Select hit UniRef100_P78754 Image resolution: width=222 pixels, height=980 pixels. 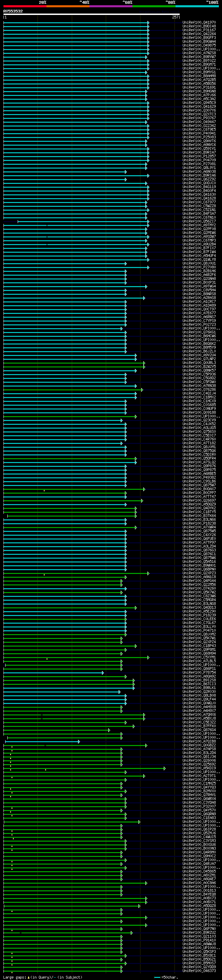(199, 672)
